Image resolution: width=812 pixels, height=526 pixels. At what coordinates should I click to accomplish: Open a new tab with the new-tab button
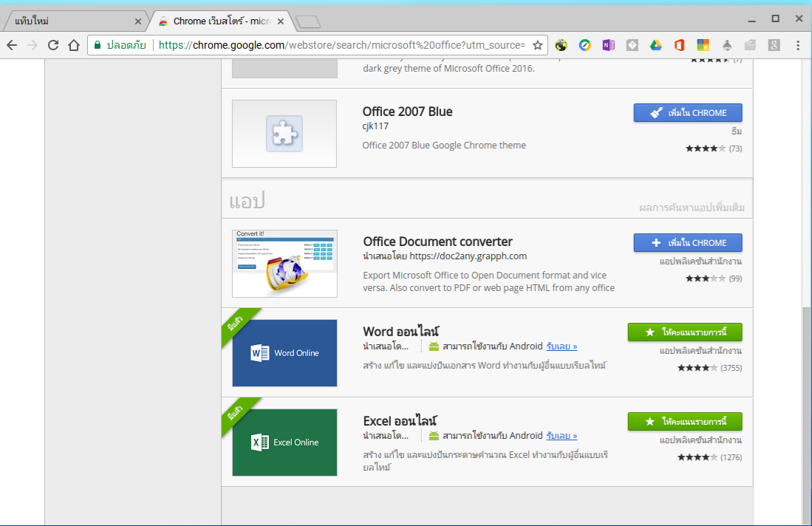click(x=307, y=21)
